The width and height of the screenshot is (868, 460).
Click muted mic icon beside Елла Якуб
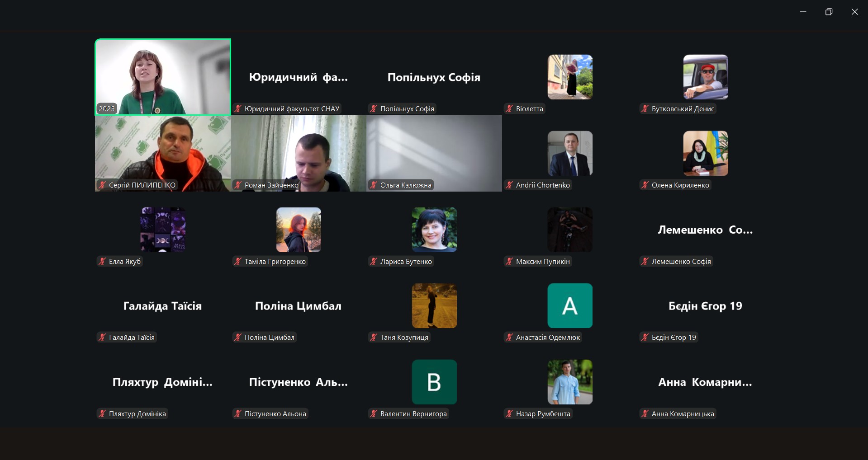pyautogui.click(x=102, y=262)
